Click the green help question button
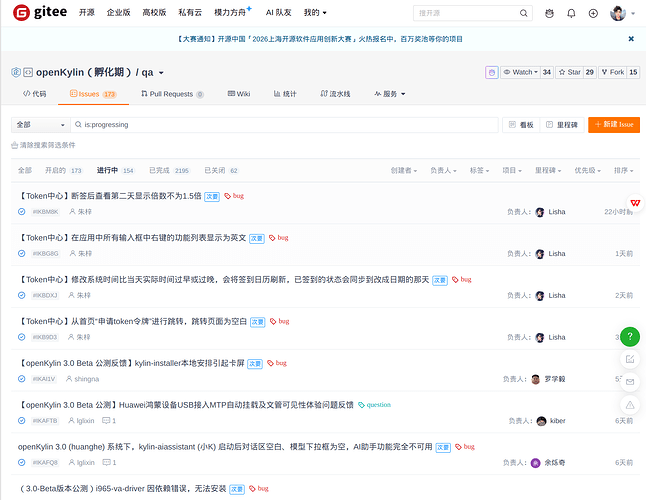The image size is (646, 500). 630,337
